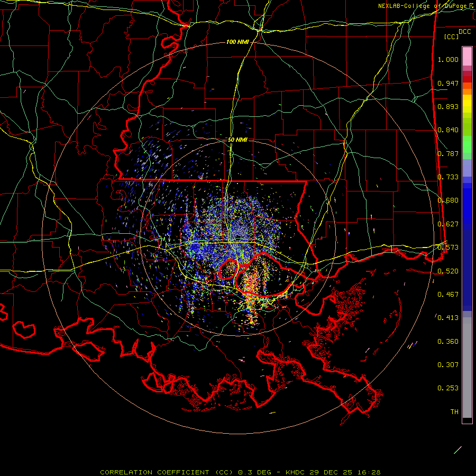Click the 0.947 color scale label
This screenshot has width=476, height=476.
pos(448,83)
